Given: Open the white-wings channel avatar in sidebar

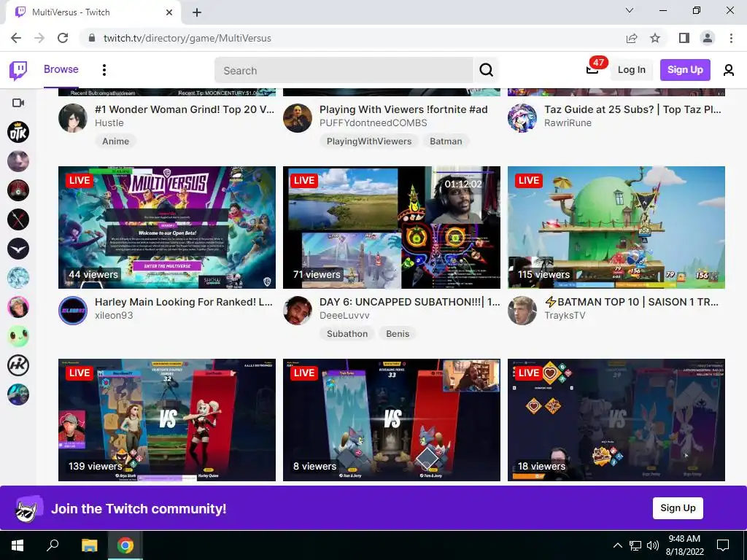Looking at the screenshot, I should point(18,249).
